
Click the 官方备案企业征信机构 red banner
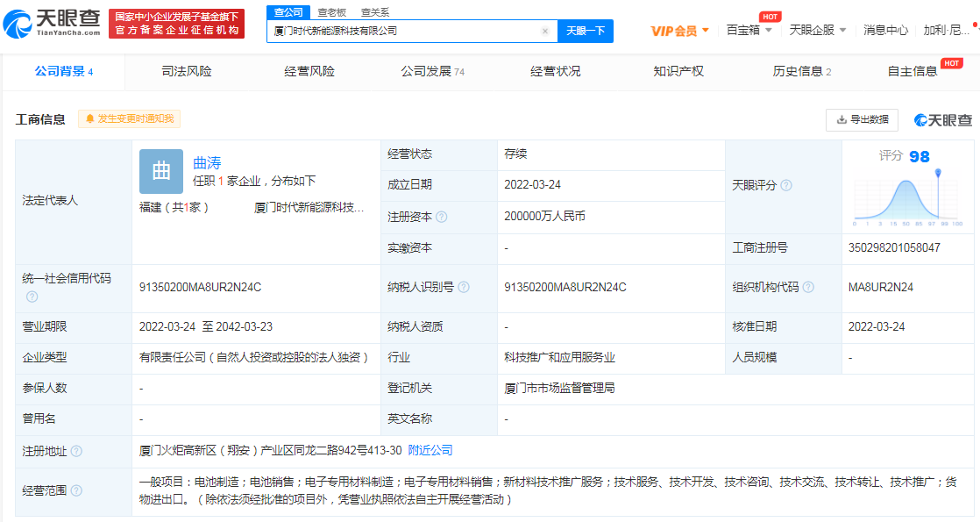pyautogui.click(x=177, y=24)
